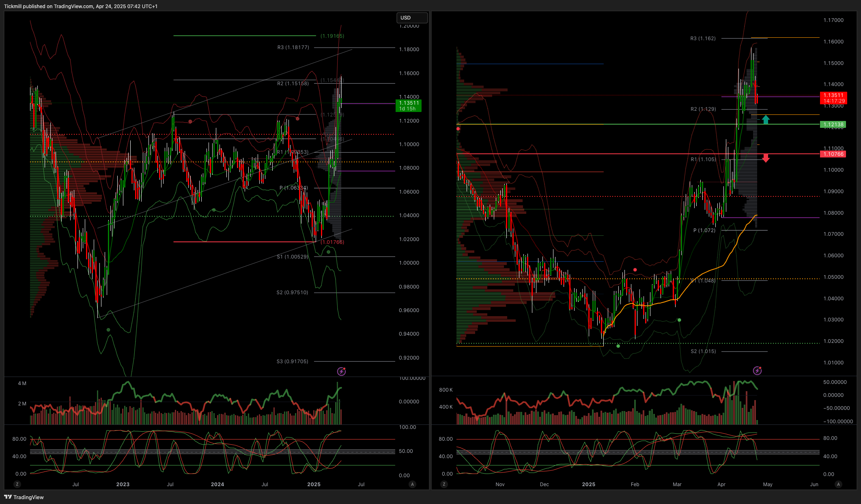
Task: Click the 800 K volume axis label
Action: (446, 390)
